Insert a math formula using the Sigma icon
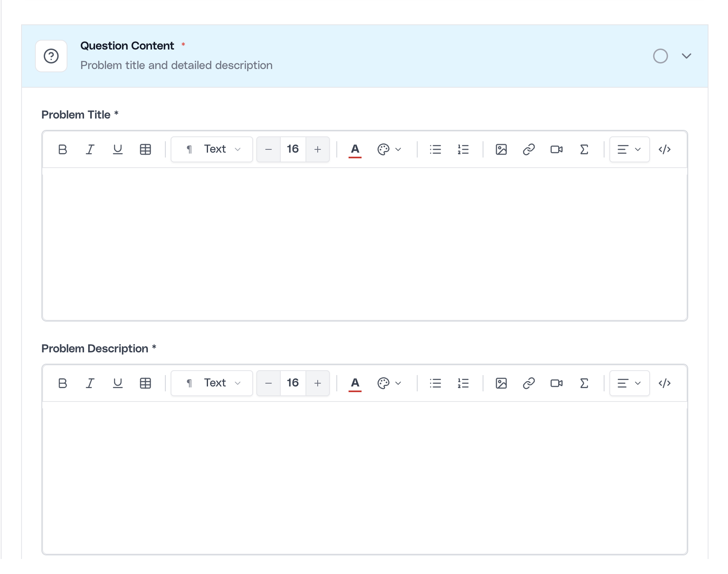Image resolution: width=728 pixels, height=574 pixels. pyautogui.click(x=584, y=149)
